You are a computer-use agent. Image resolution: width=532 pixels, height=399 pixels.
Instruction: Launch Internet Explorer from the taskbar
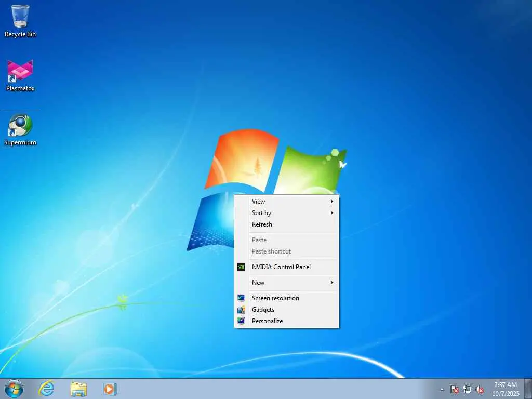click(46, 389)
